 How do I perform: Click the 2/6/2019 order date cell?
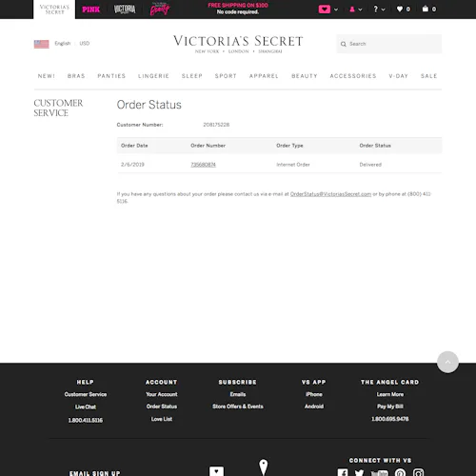click(x=132, y=165)
